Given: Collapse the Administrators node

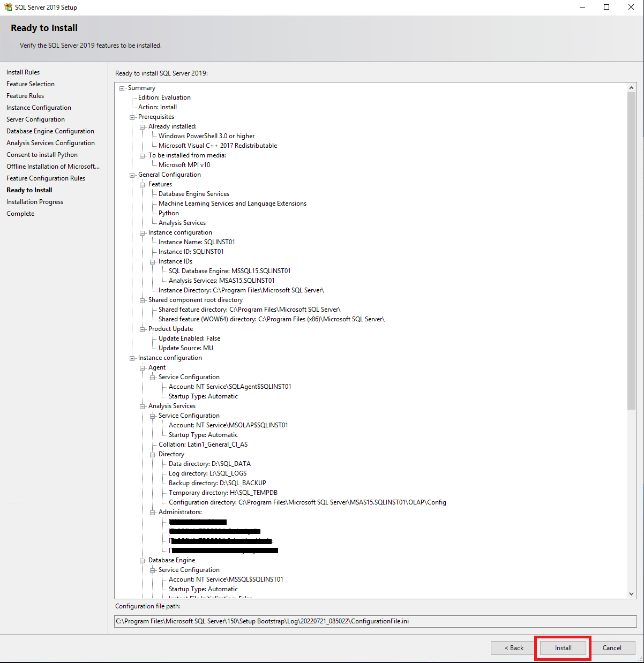Looking at the screenshot, I should [x=153, y=512].
